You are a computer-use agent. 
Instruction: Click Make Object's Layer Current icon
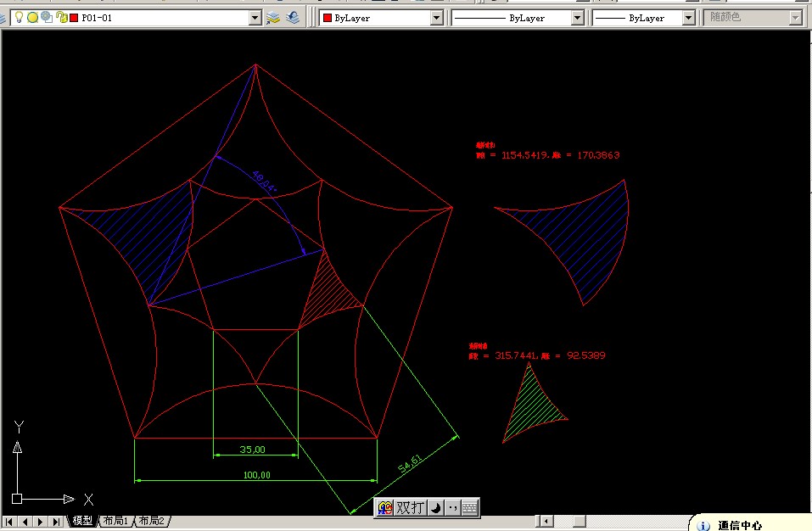(x=273, y=18)
